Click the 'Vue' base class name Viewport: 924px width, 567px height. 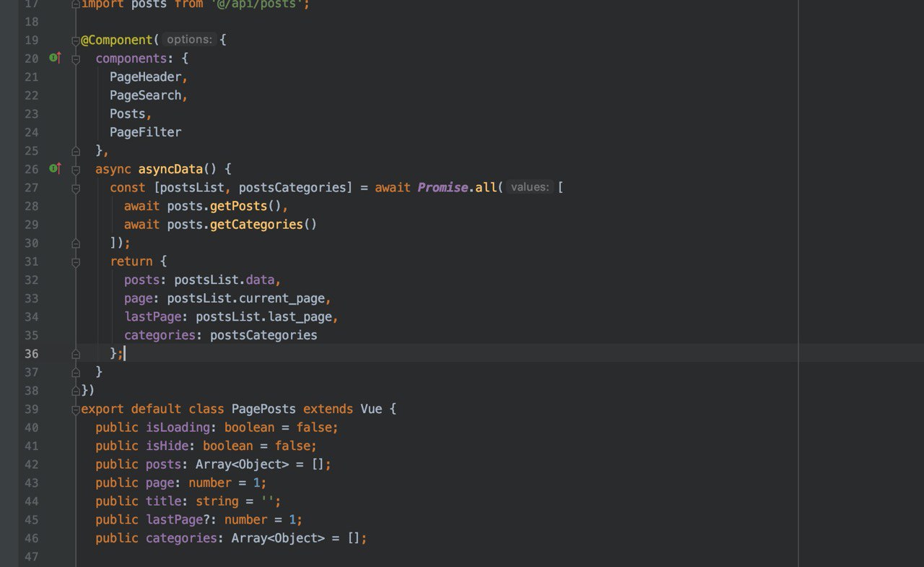[x=371, y=409]
